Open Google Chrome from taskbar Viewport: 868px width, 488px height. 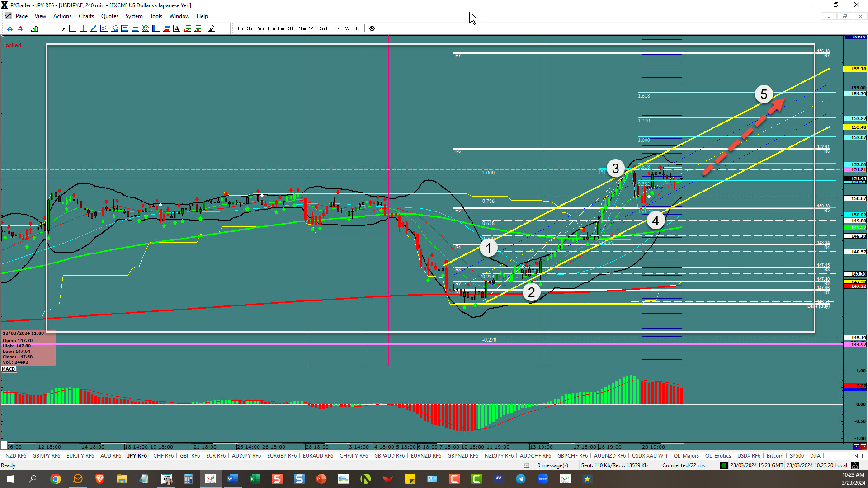coord(56,479)
